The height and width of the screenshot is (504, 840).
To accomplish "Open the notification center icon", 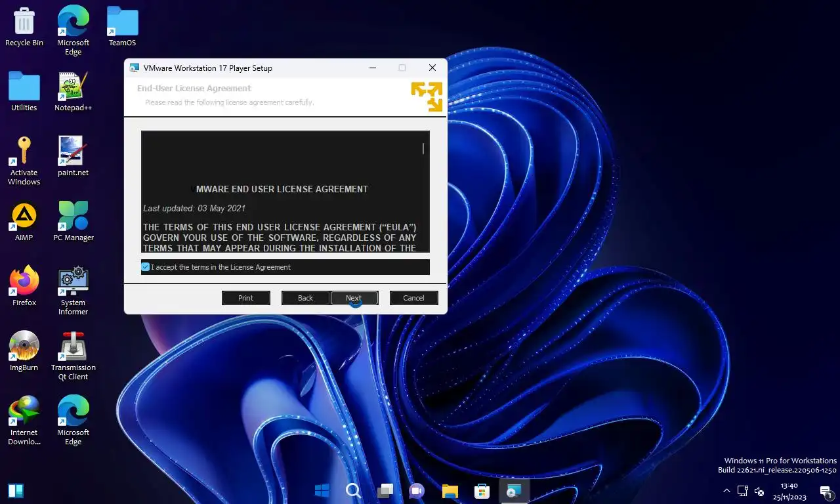I will [x=826, y=490].
